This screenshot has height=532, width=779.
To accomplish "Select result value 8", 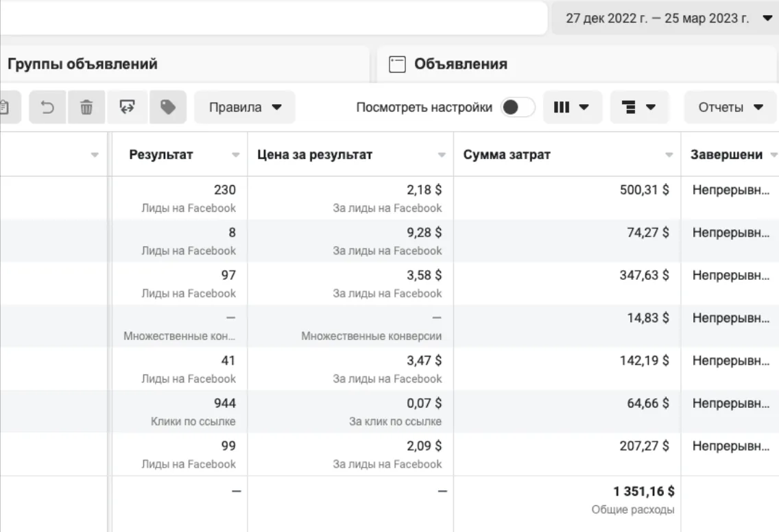I will click(x=232, y=232).
